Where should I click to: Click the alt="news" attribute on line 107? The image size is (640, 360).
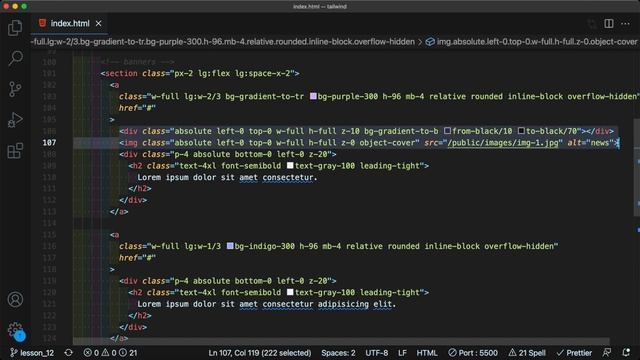[591, 142]
